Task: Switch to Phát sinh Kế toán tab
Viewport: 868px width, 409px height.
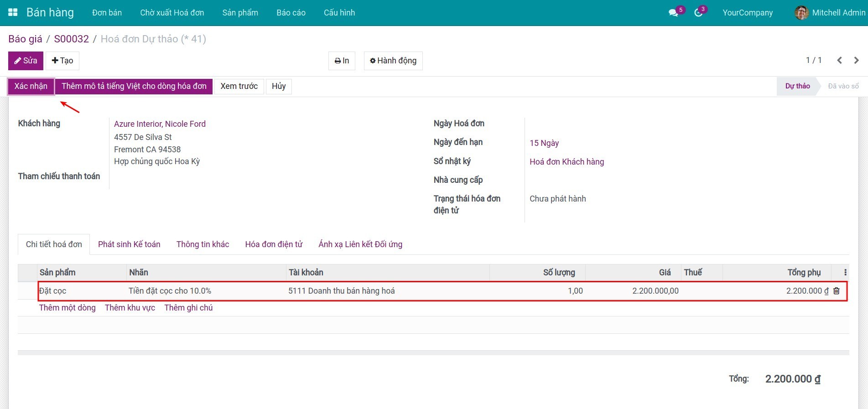Action: click(x=129, y=244)
